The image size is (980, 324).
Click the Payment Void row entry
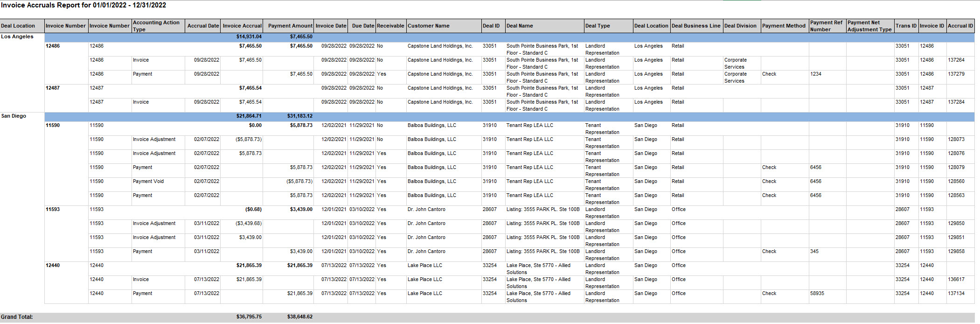coord(148,181)
